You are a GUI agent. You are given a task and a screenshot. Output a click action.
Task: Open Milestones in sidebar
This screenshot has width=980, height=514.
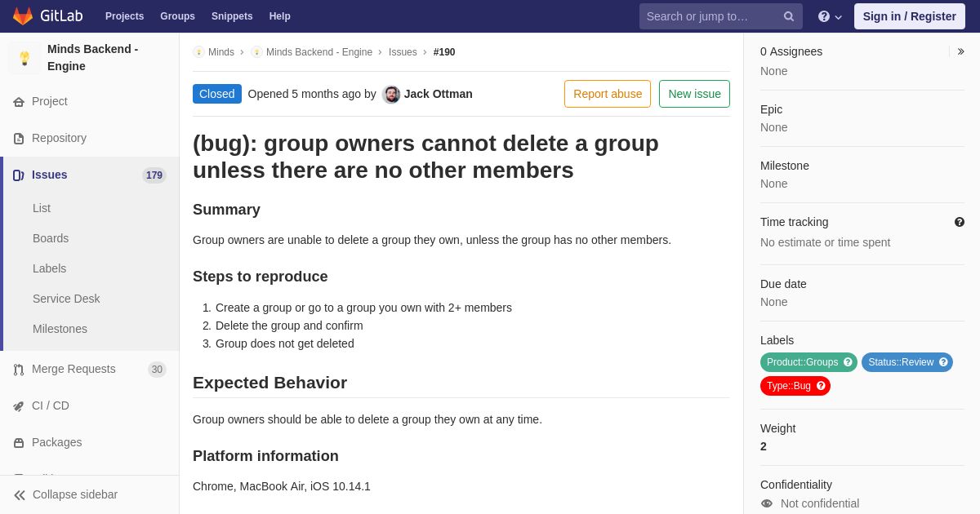point(60,329)
